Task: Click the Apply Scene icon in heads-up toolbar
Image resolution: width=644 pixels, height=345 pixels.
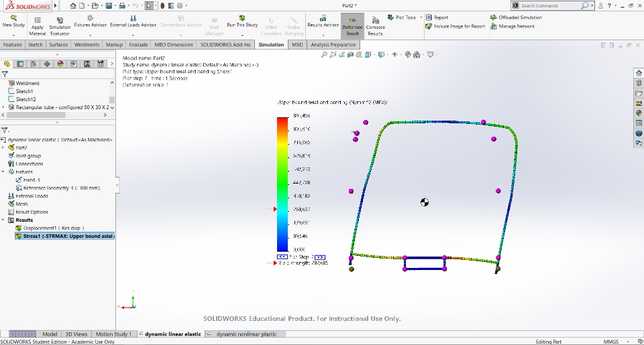Action: pos(417,54)
